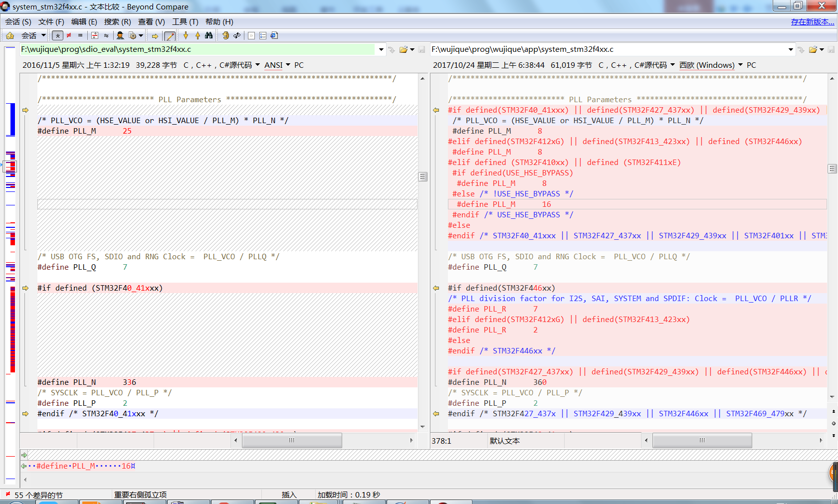This screenshot has width=838, height=504.
Task: Open 编辑 (E) menu
Action: (x=84, y=22)
